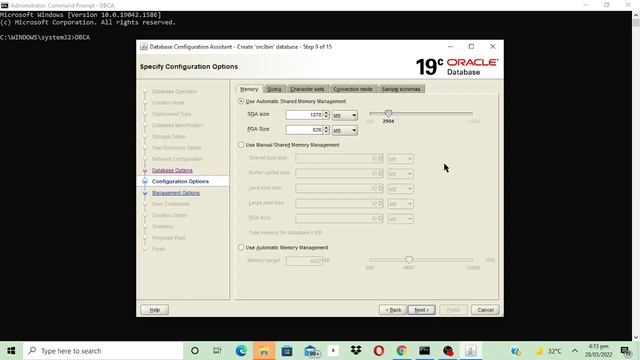The image size is (640, 360).
Task: Click the Cortana circle icon on the taskbar
Action: point(195,351)
